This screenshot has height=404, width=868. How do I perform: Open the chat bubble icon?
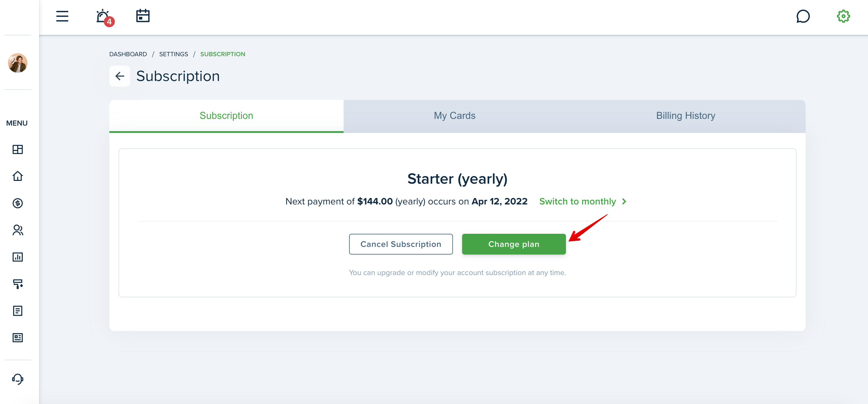point(803,16)
